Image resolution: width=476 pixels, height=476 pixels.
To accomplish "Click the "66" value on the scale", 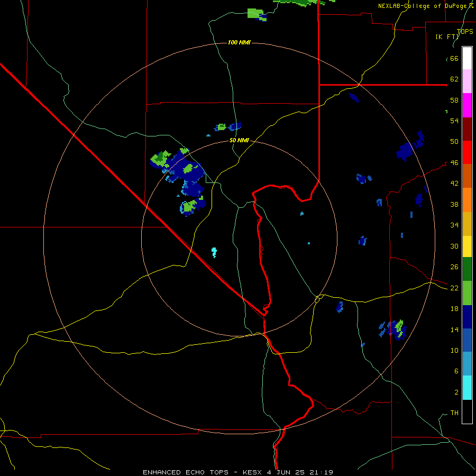I will [x=454, y=59].
